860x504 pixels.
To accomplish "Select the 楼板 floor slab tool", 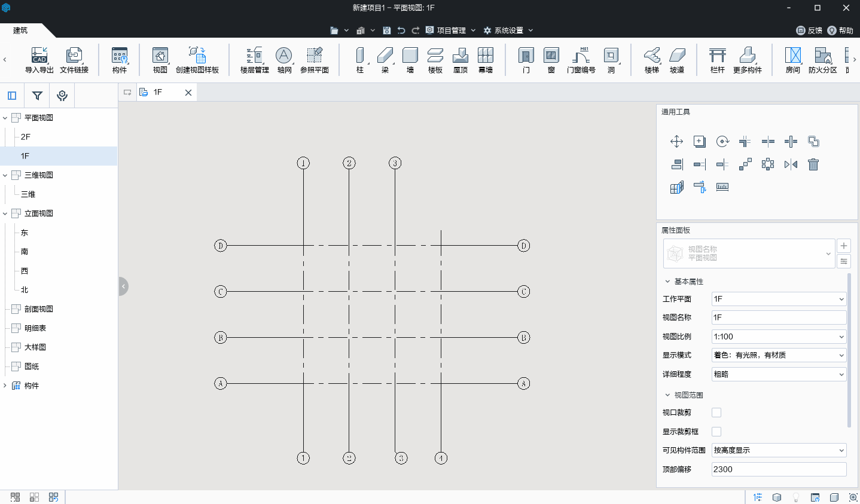I will click(435, 60).
